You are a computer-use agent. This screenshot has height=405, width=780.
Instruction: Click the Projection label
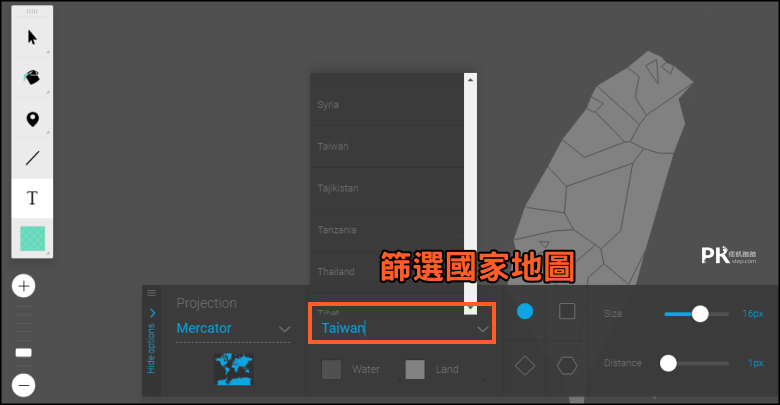coord(206,303)
